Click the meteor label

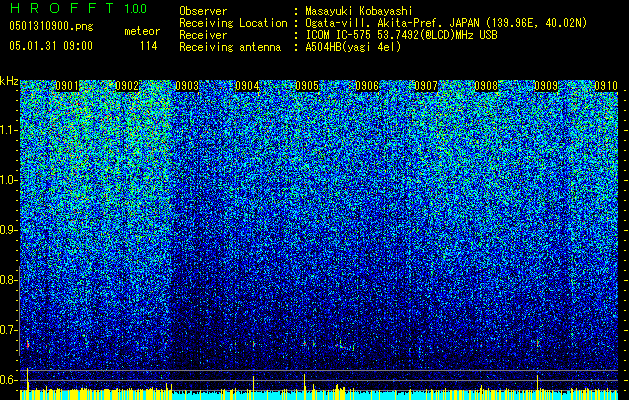click(x=142, y=31)
